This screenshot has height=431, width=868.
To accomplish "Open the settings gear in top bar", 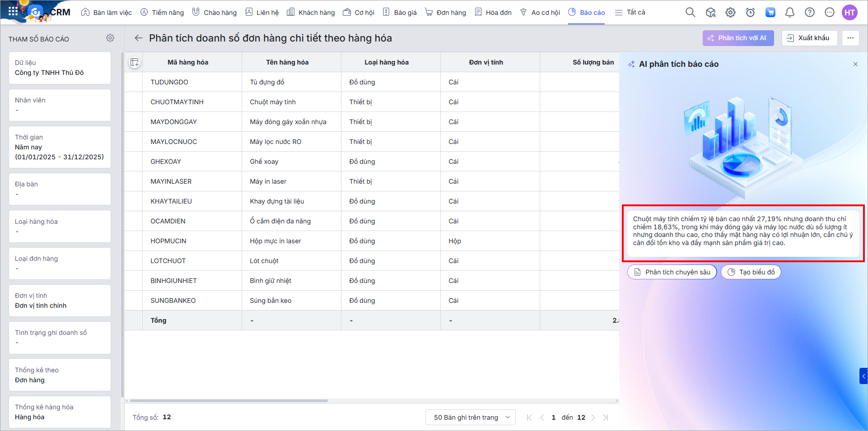I will tap(730, 13).
